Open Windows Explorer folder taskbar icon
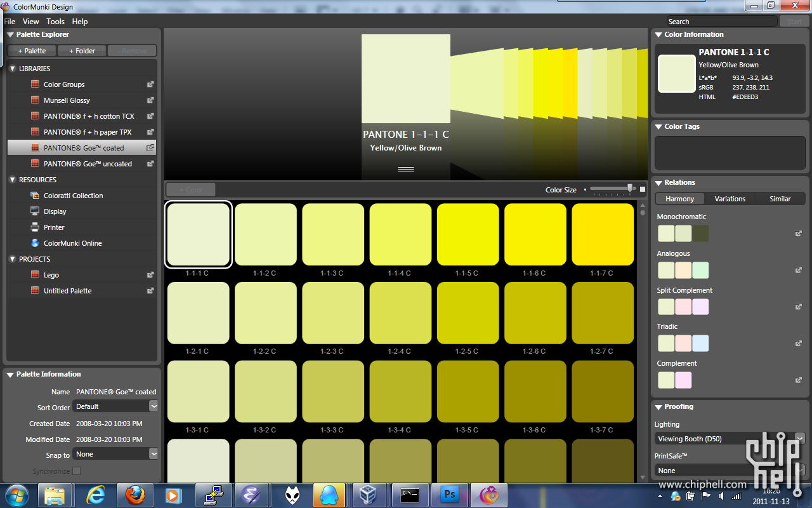 [55, 495]
